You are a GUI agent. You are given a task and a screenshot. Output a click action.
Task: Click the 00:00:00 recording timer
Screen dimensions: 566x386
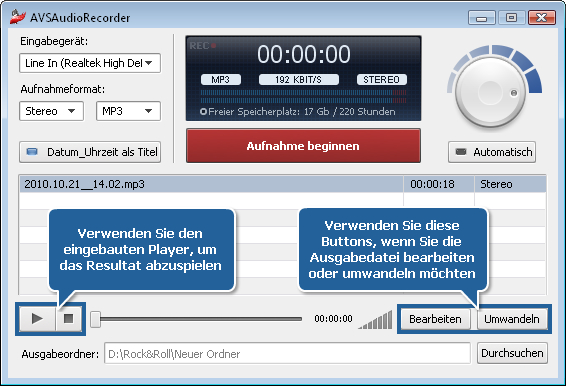click(x=304, y=54)
